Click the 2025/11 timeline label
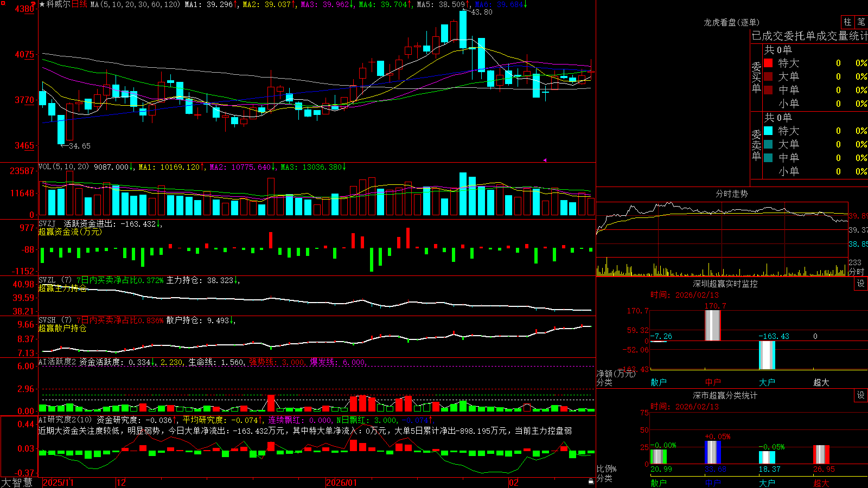 point(58,483)
